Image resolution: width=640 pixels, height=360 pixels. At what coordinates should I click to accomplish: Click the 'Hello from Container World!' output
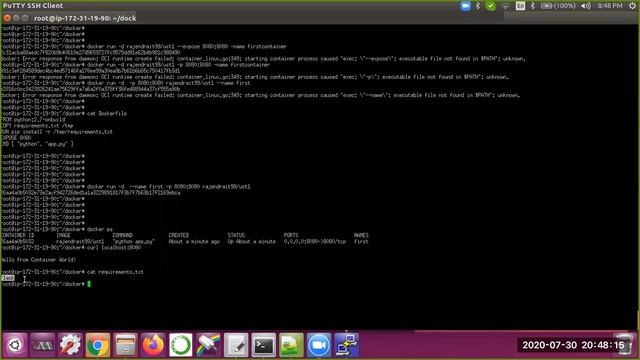pos(38,260)
